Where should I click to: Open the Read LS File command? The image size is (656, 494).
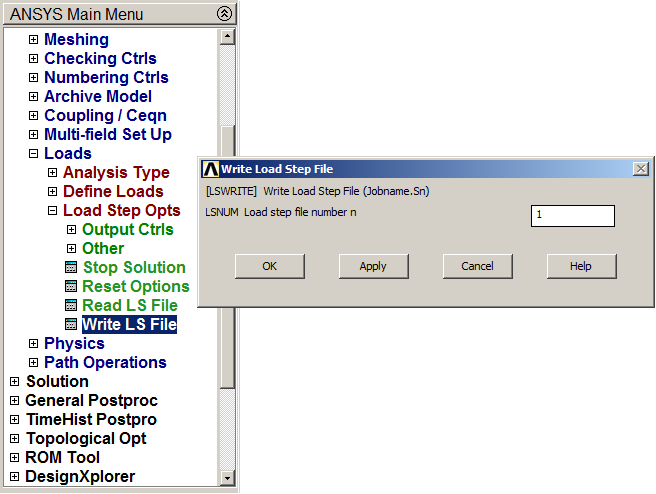tap(130, 305)
